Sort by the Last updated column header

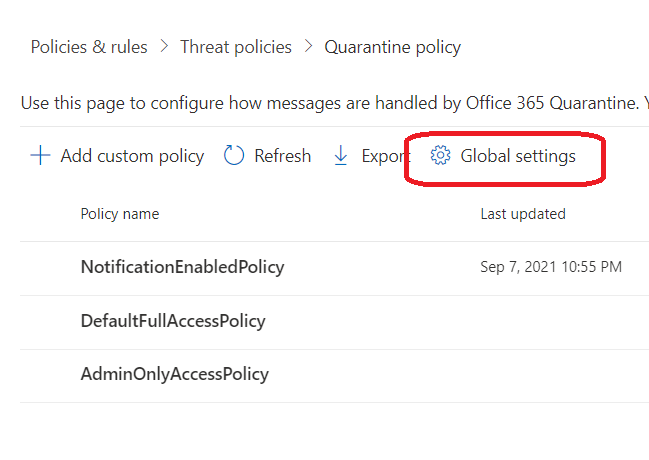coord(523,214)
